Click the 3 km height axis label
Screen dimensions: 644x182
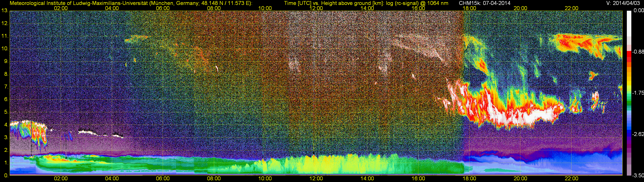click(x=6, y=137)
